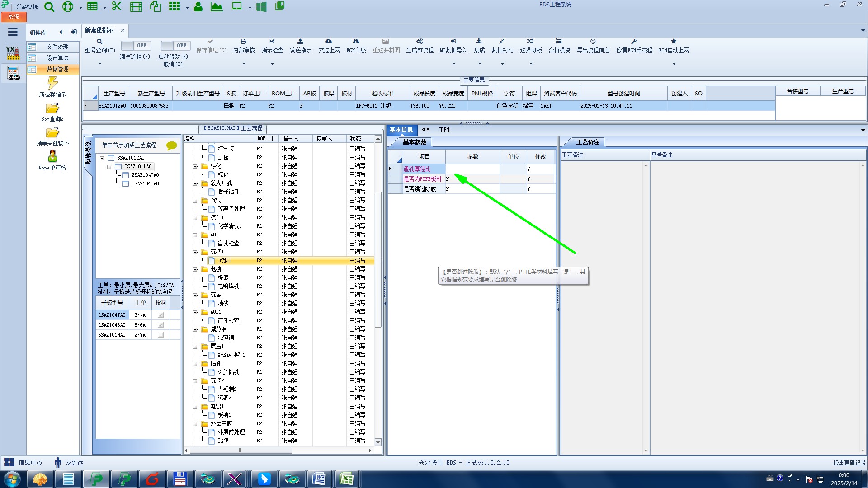Edit the 通孔厚径比 parameter value field
The width and height of the screenshot is (868, 488).
(472, 169)
